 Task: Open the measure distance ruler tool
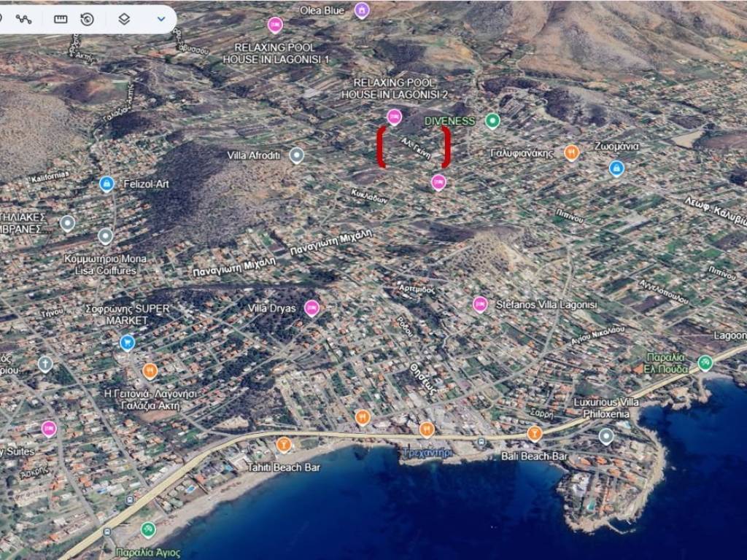click(x=61, y=19)
